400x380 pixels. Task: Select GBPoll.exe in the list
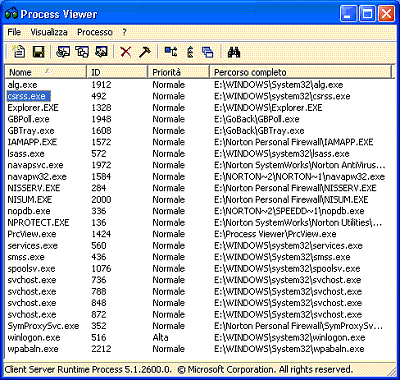28,119
